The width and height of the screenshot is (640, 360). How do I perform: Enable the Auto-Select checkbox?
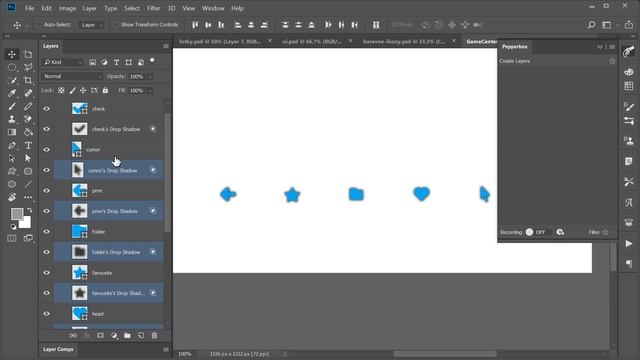[x=40, y=25]
